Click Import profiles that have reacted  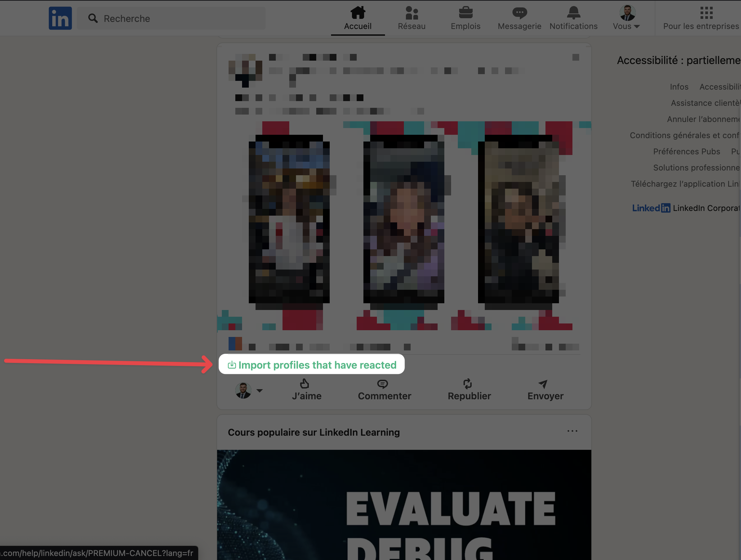312,365
